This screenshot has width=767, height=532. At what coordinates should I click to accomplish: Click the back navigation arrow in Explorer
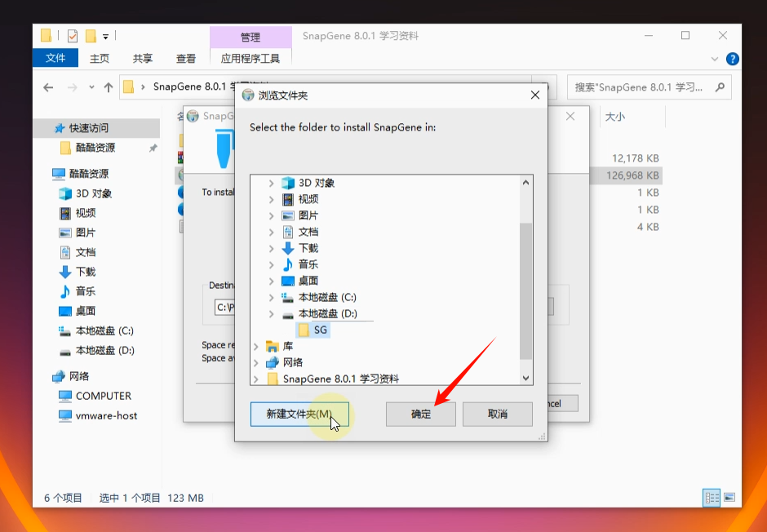(x=48, y=87)
